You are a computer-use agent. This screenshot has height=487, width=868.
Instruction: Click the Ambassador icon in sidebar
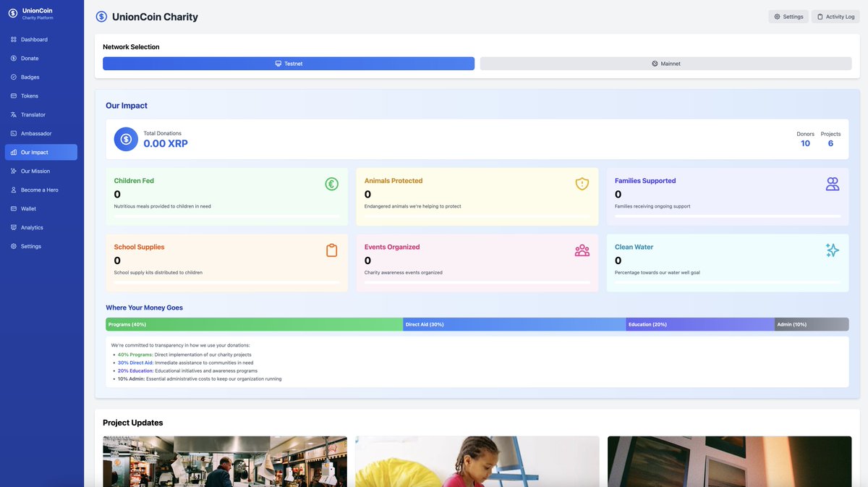tap(14, 134)
